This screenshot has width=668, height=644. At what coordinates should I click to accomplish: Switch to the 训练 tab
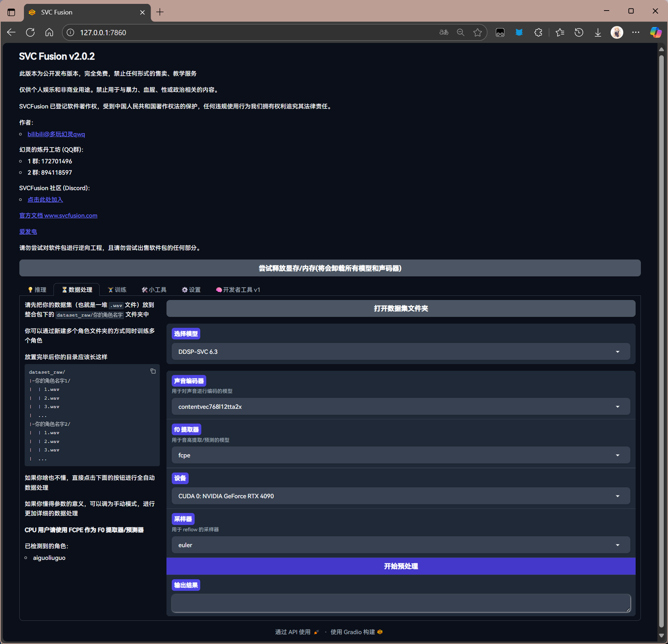(117, 289)
